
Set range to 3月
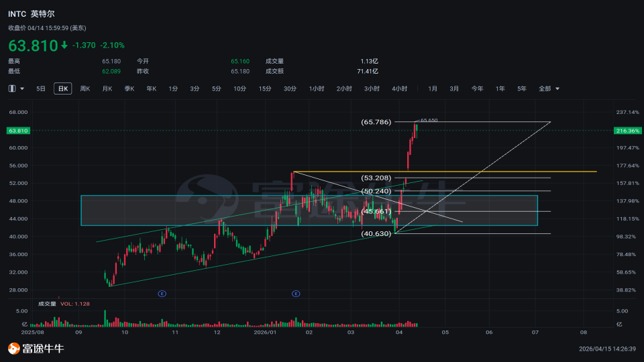454,88
